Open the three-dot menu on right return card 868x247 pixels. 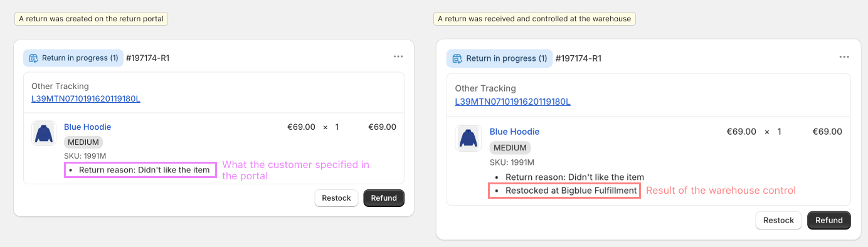click(844, 57)
